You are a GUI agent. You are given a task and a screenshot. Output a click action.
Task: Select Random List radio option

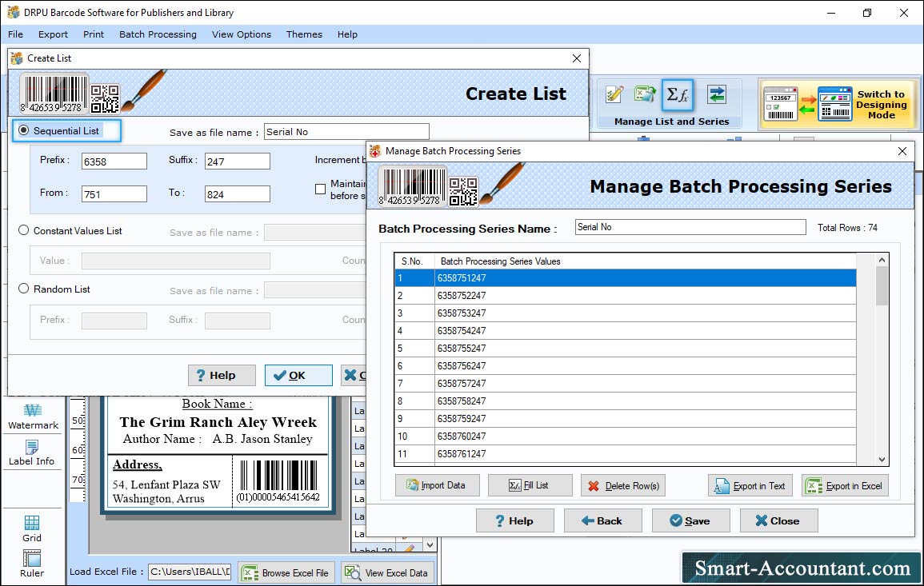pos(23,289)
